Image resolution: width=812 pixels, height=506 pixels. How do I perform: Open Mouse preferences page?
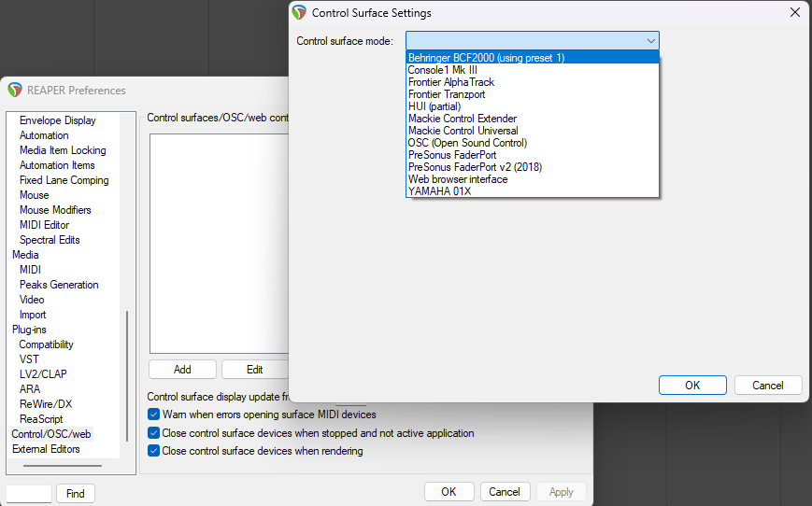tap(35, 195)
